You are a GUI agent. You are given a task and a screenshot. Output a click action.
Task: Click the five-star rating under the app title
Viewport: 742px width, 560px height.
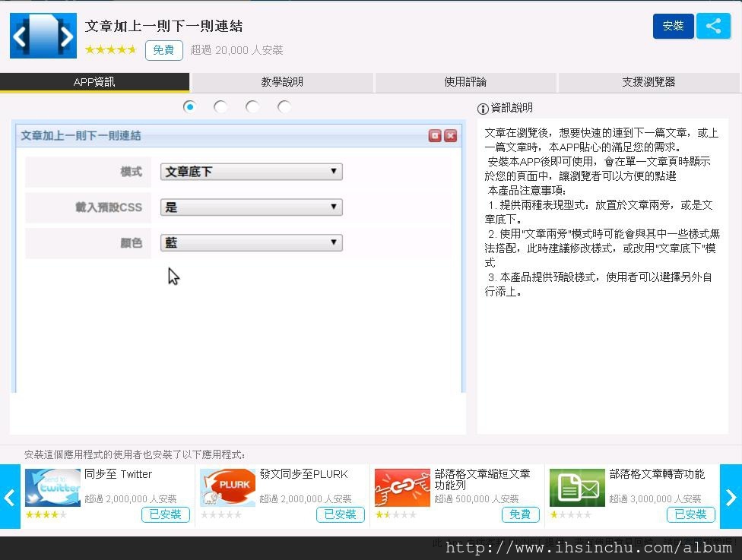point(110,49)
